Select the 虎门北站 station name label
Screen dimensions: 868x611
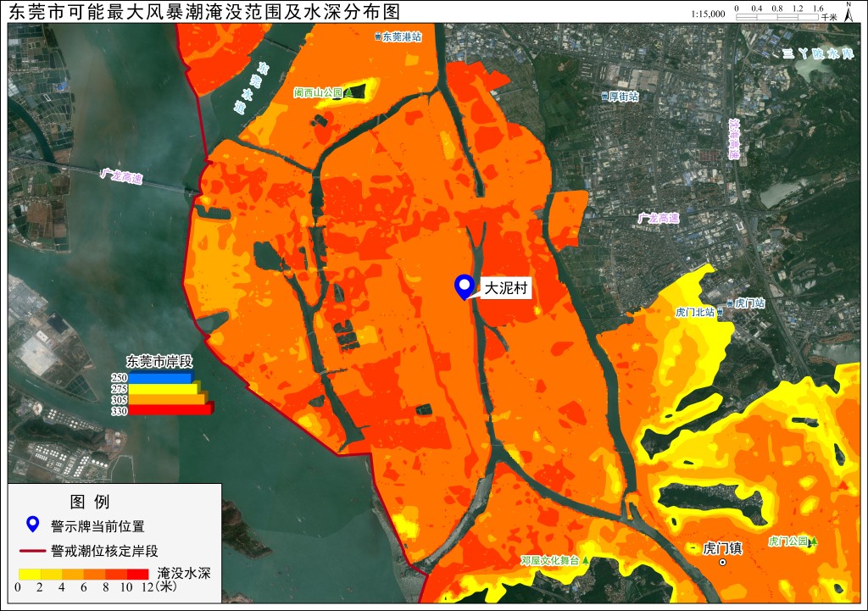click(695, 312)
